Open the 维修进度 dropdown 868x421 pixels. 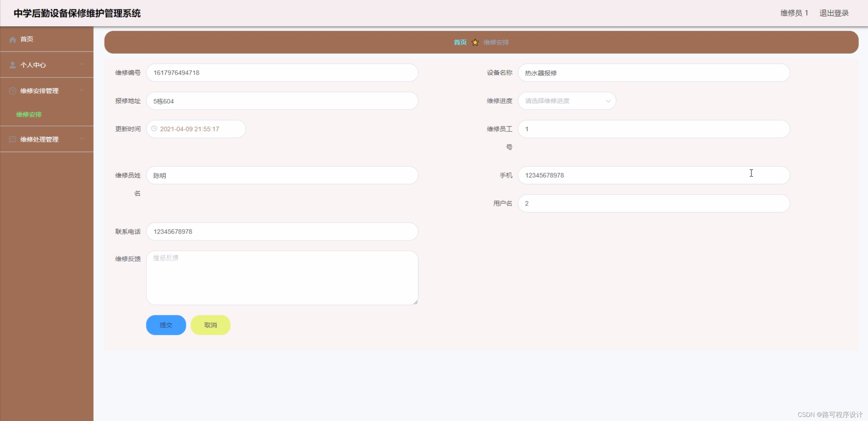tap(567, 101)
